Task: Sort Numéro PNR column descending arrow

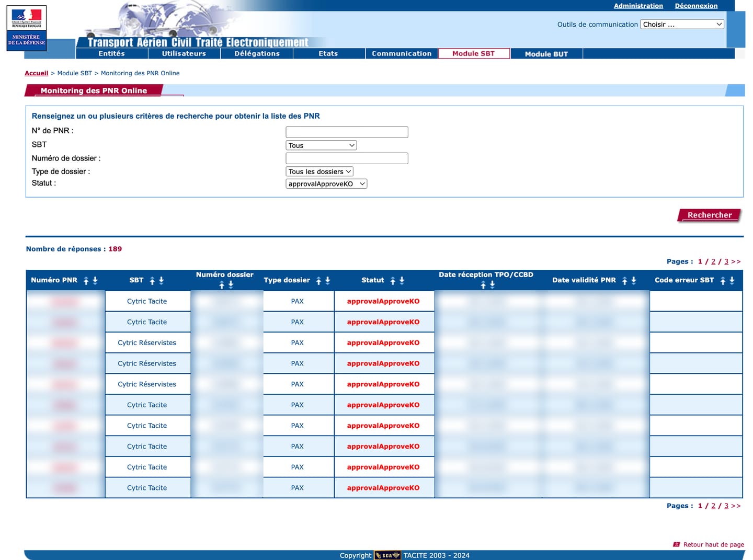Action: 95,281
